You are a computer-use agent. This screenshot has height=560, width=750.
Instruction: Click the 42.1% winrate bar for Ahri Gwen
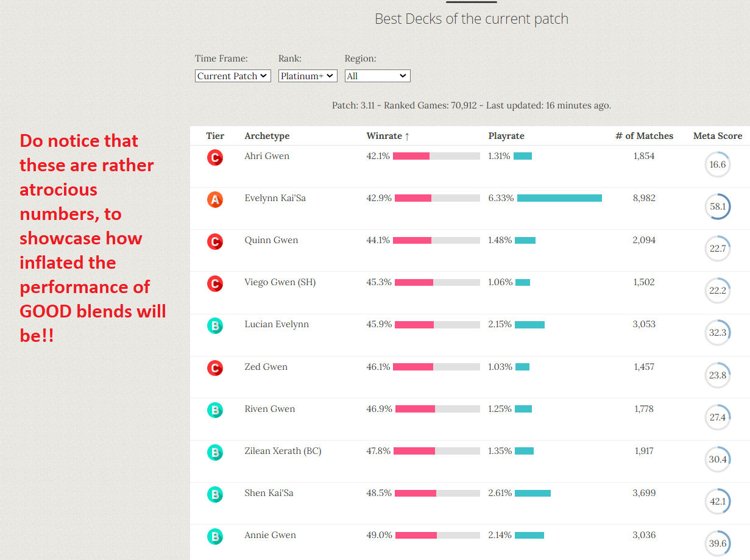coord(436,156)
